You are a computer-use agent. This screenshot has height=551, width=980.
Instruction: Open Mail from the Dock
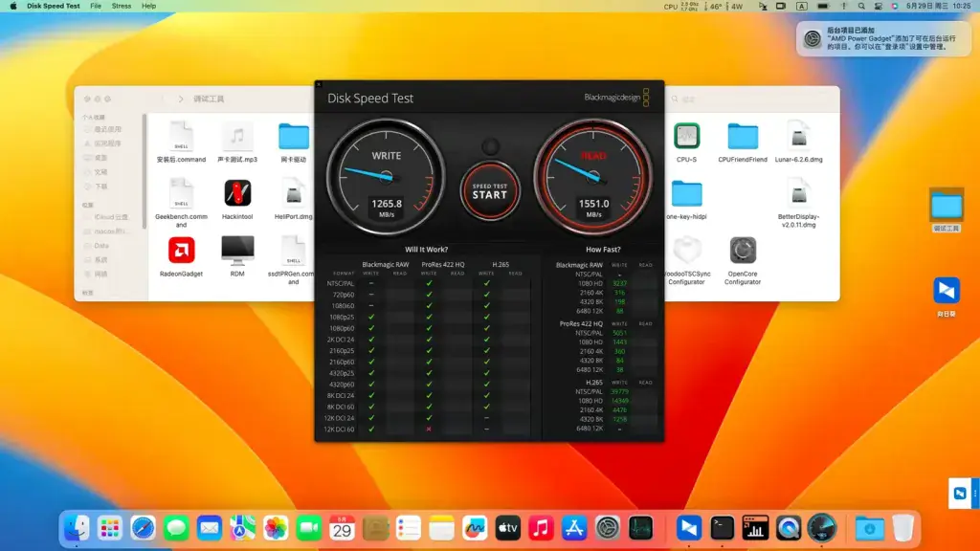[x=210, y=528]
